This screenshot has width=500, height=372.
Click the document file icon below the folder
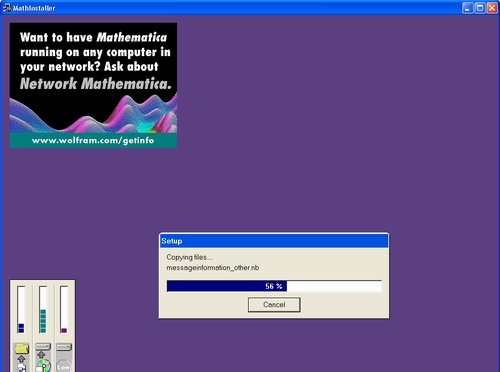[x=22, y=368]
